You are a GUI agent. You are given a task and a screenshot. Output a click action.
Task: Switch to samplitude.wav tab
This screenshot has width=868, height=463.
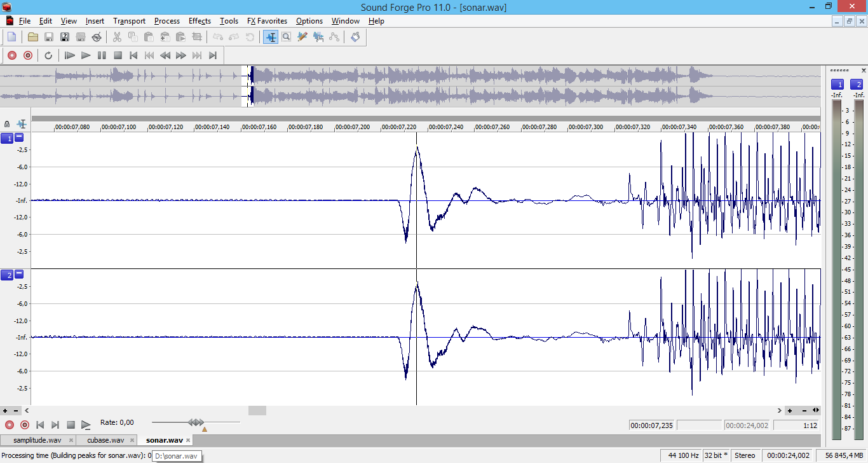(37, 440)
